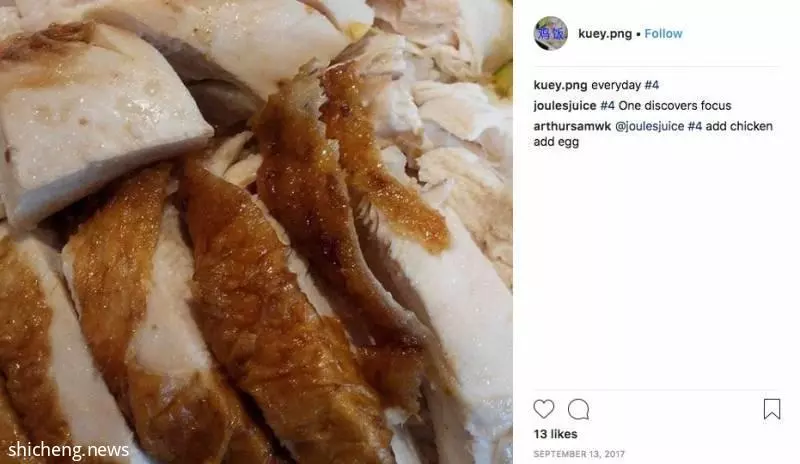Open hashtag #4 in caption
800x464 pixels.
click(652, 85)
